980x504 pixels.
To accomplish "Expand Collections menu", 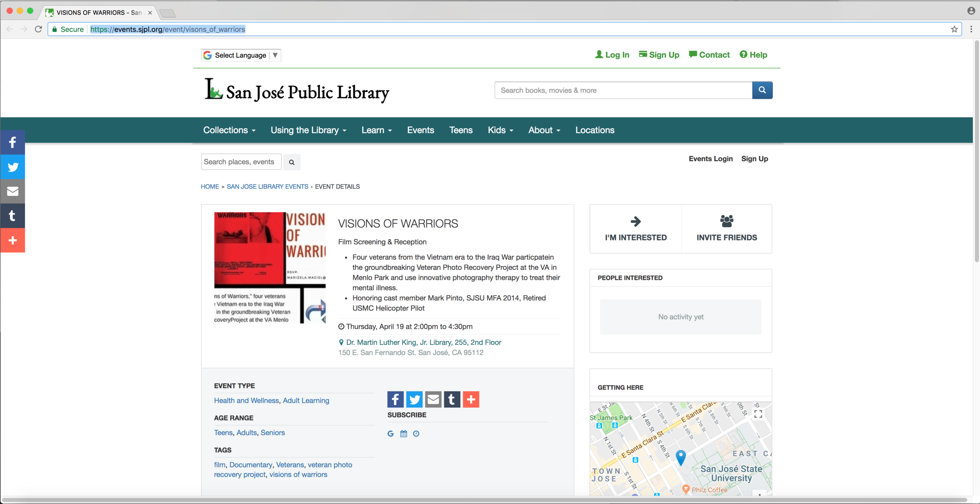I will (229, 130).
